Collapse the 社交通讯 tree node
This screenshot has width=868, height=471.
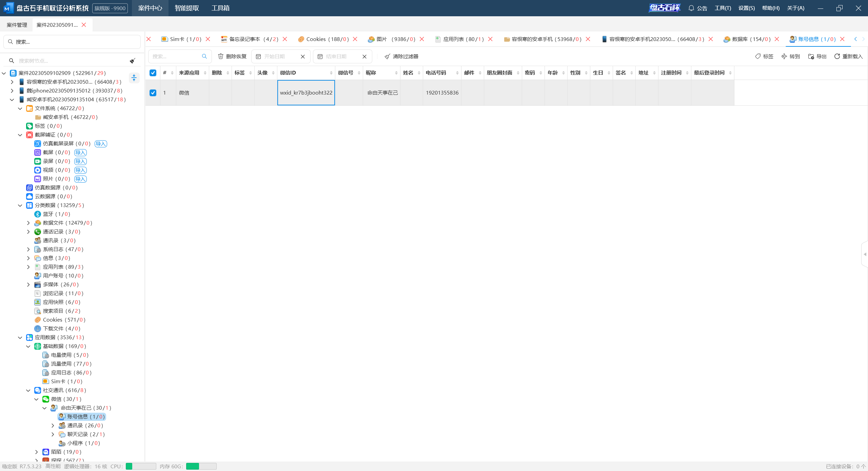(x=28, y=390)
